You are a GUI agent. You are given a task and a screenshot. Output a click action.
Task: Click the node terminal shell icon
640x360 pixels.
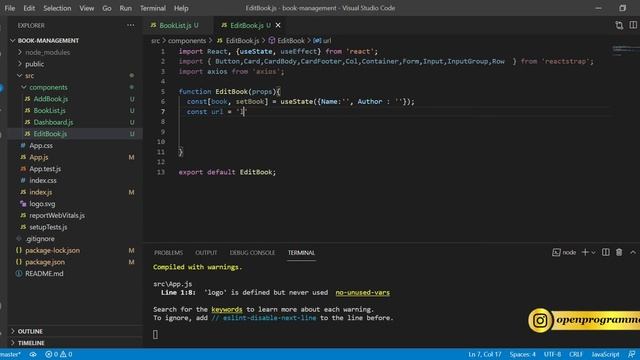556,253
